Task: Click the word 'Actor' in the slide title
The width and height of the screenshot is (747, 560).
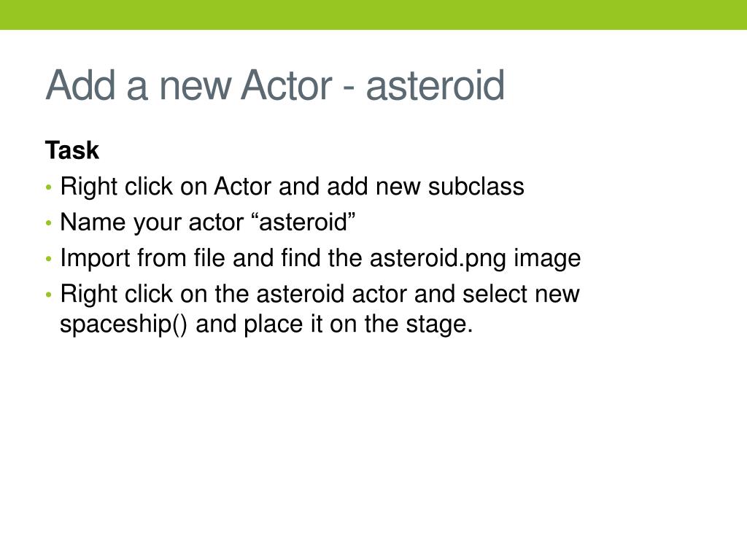Action: click(286, 85)
